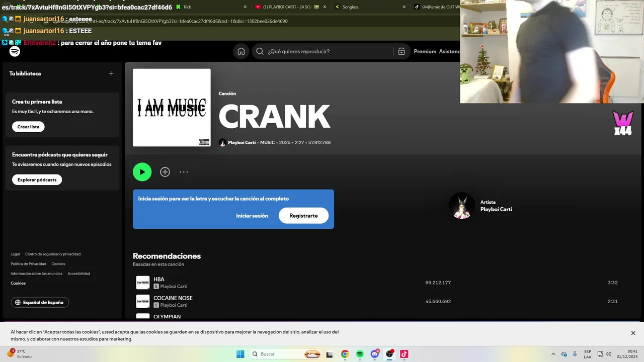Switch to the Songless tab
The height and width of the screenshot is (362, 644).
coord(370,7)
